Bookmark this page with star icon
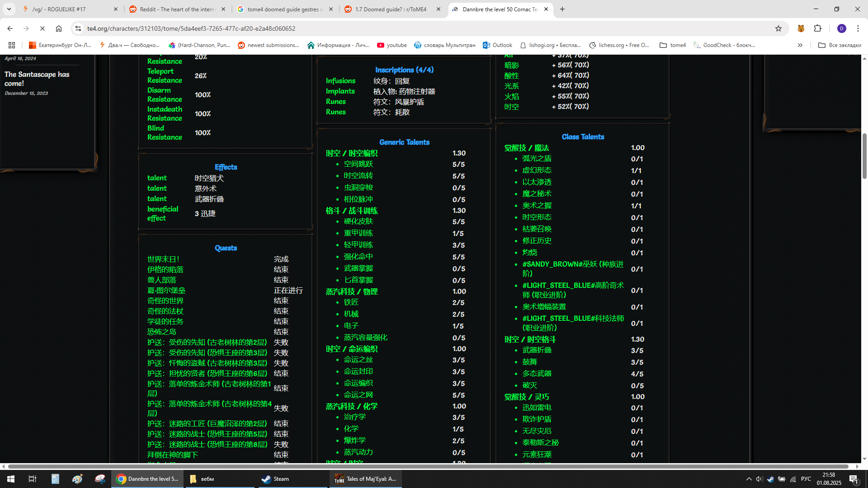Image resolution: width=868 pixels, height=488 pixels. (778, 28)
